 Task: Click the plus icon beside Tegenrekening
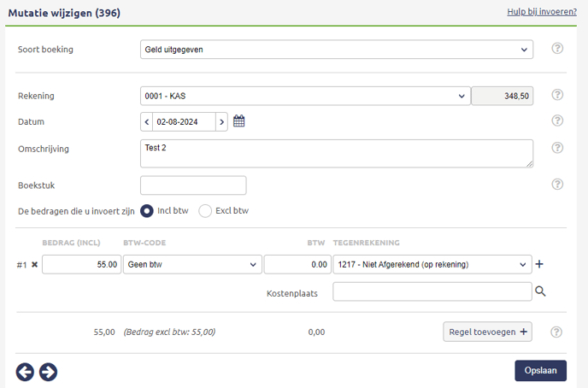539,265
